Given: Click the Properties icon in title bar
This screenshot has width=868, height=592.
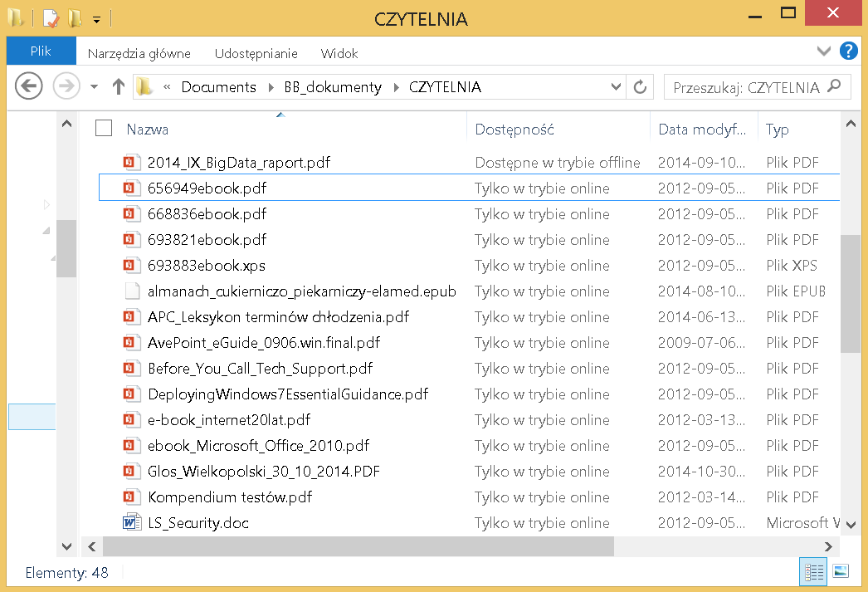Looking at the screenshot, I should (51, 17).
